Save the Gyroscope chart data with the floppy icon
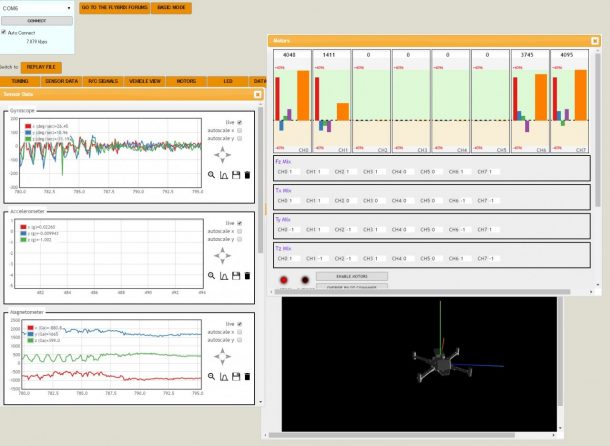This screenshot has height=446, width=610. pyautogui.click(x=236, y=175)
